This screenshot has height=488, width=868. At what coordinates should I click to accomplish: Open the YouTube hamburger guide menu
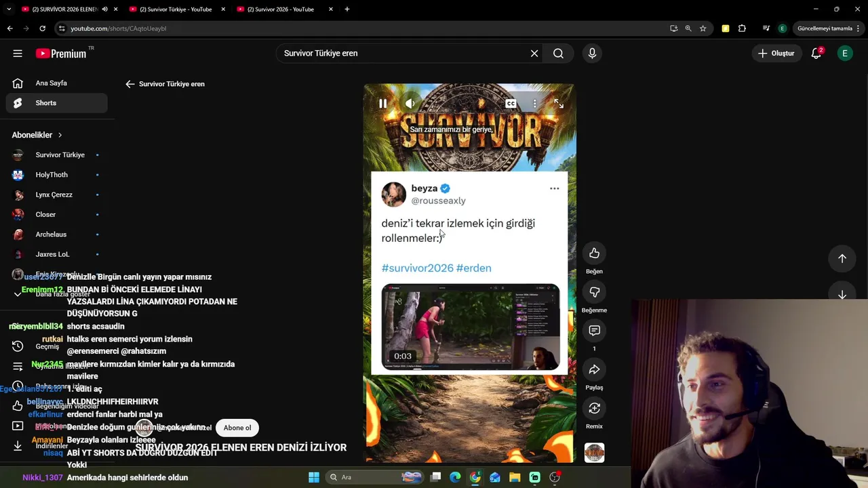tap(18, 54)
